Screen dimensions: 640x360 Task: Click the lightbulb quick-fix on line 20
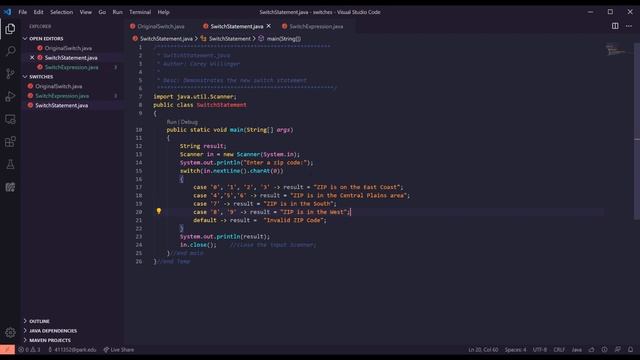(x=159, y=211)
